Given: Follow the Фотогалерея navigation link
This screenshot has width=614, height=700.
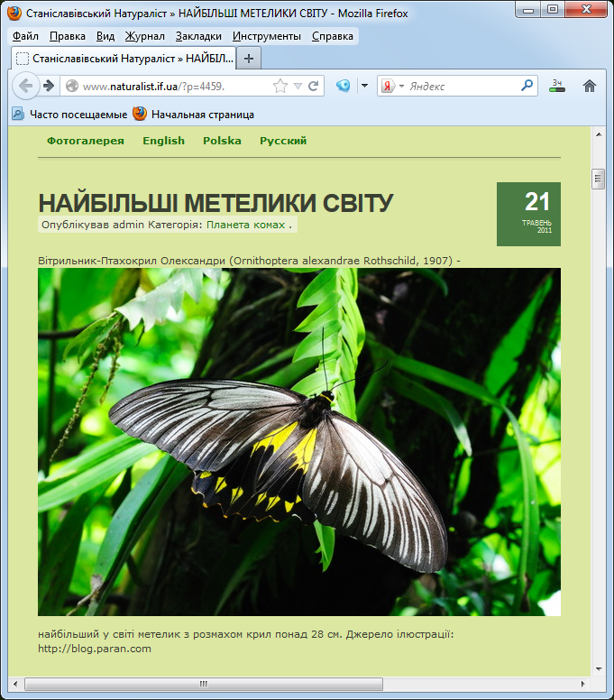Looking at the screenshot, I should [x=86, y=141].
